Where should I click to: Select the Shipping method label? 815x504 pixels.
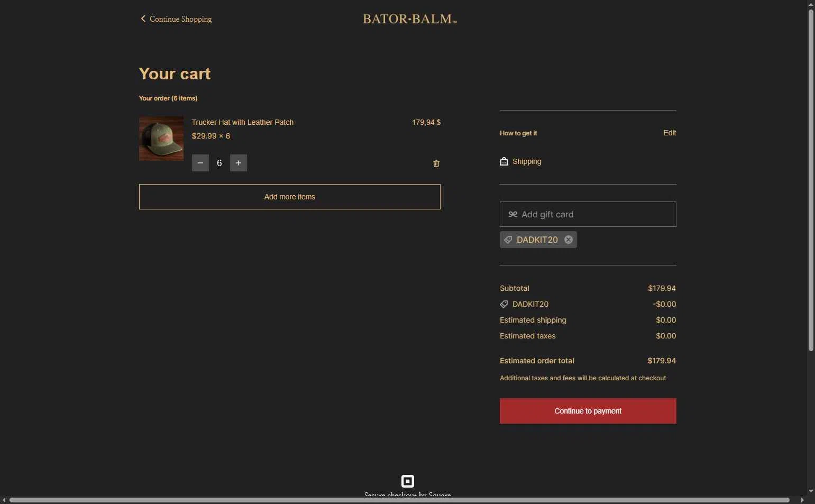[x=527, y=161]
